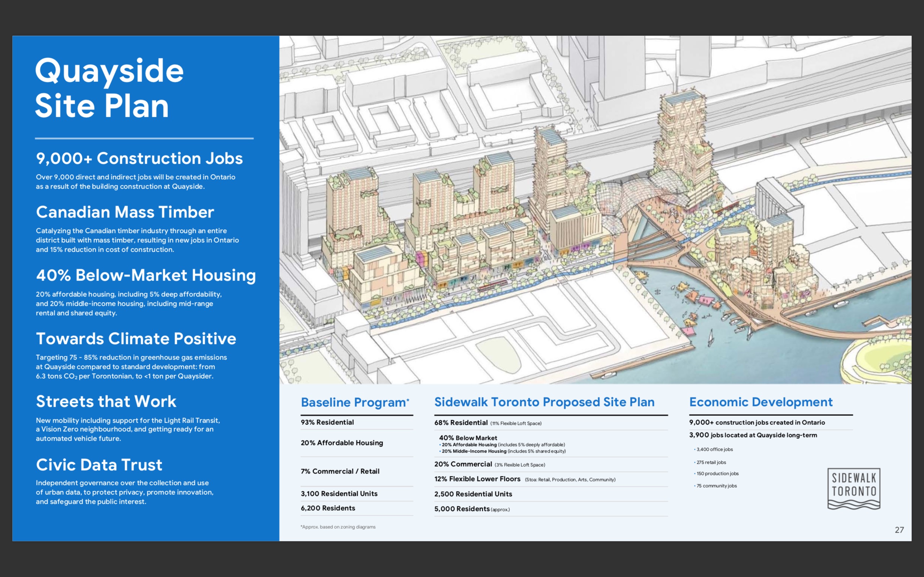The image size is (924, 577).
Task: Click the Economic Development header
Action: tap(760, 402)
